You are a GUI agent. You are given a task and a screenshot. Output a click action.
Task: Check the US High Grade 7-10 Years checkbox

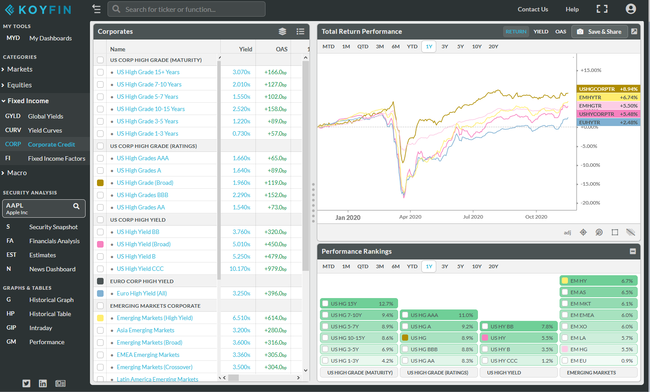100,85
